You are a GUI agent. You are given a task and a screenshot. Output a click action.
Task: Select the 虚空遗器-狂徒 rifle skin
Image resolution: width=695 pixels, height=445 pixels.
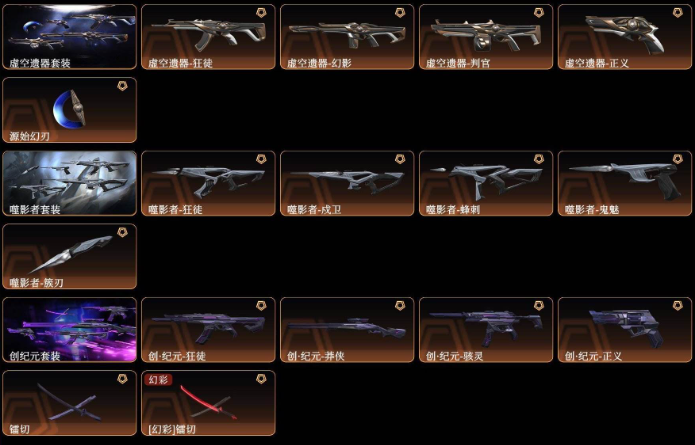coord(208,37)
